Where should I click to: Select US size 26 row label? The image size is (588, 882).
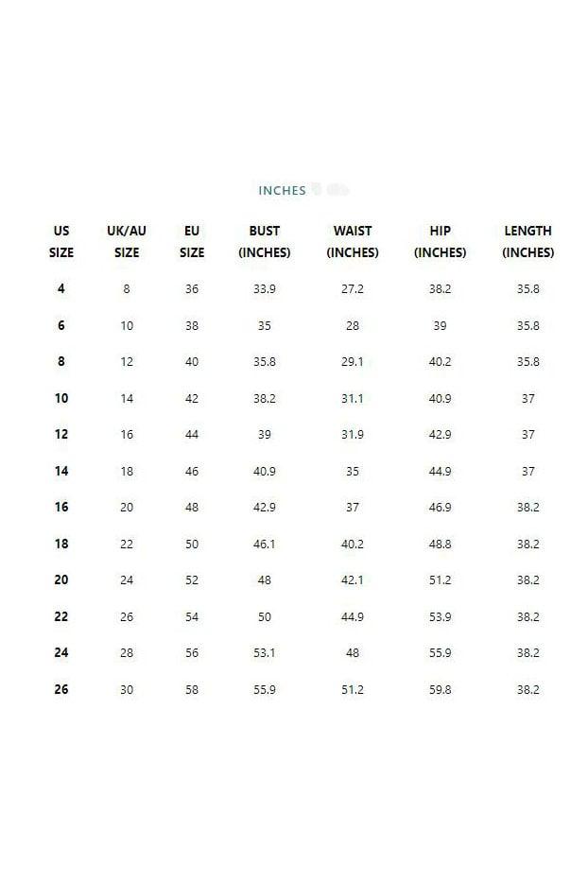click(x=61, y=689)
